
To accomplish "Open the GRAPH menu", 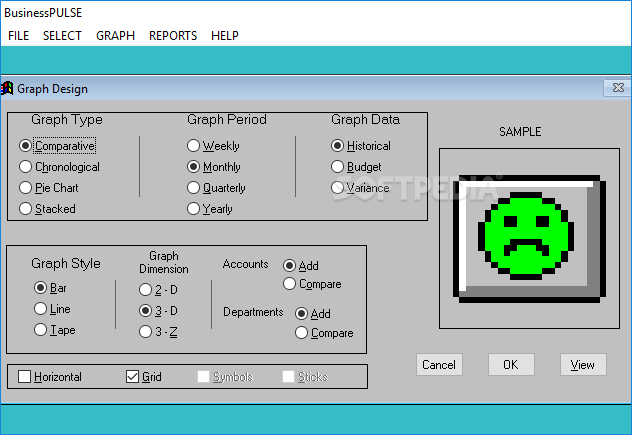I will click(x=115, y=36).
